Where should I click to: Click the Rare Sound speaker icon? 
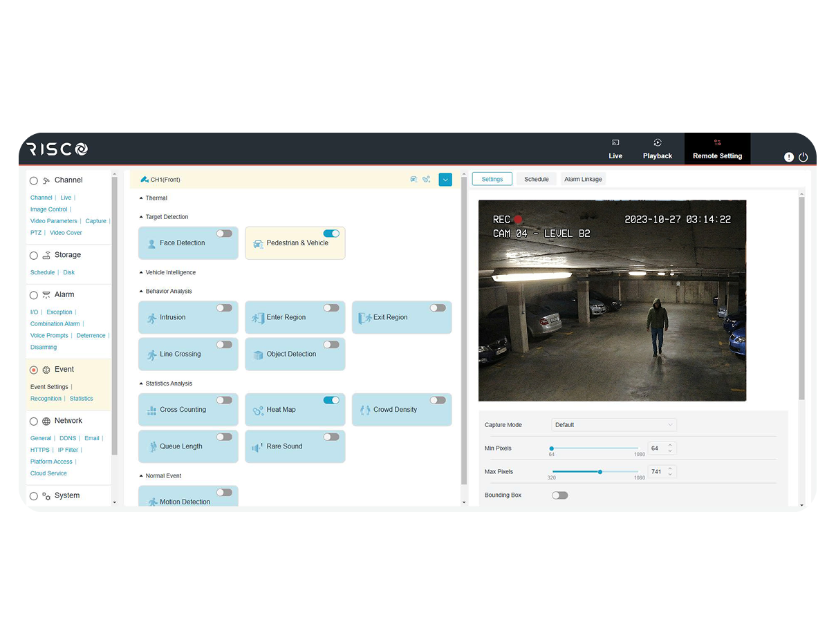[x=258, y=447]
